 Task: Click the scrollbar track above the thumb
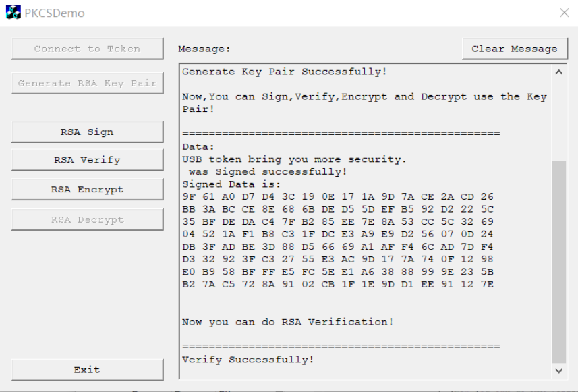[x=559, y=120]
